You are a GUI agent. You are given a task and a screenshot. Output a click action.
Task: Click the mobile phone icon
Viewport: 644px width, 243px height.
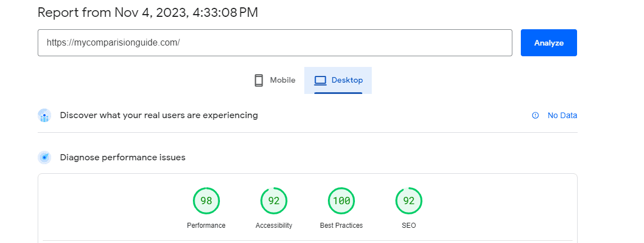(259, 80)
